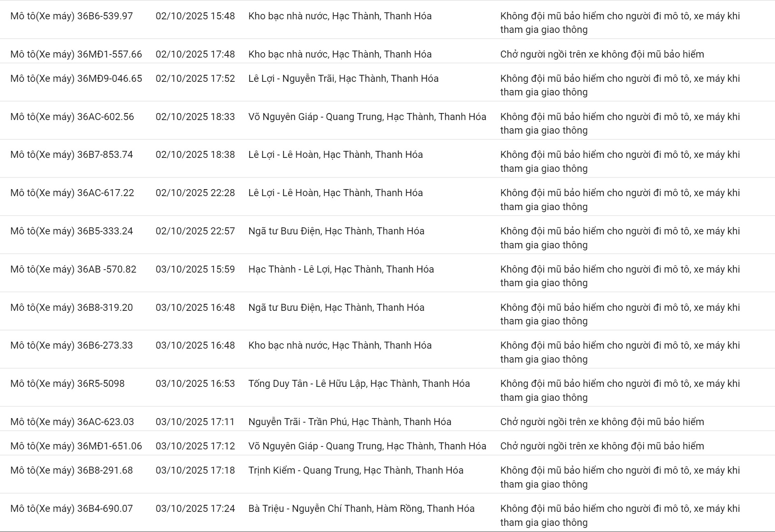Click location Nguyễn Trãi - Trần Phú
Viewport: 775px width, 532px height.
pyautogui.click(x=349, y=422)
